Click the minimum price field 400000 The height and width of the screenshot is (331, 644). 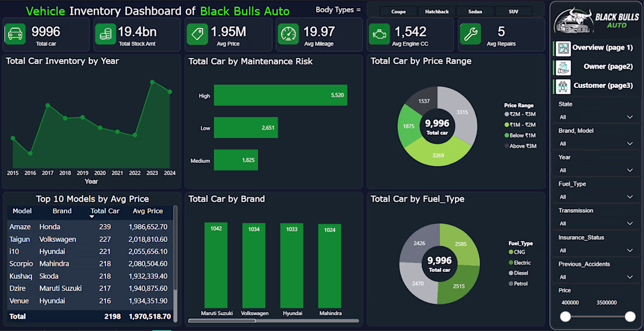[x=570, y=303]
